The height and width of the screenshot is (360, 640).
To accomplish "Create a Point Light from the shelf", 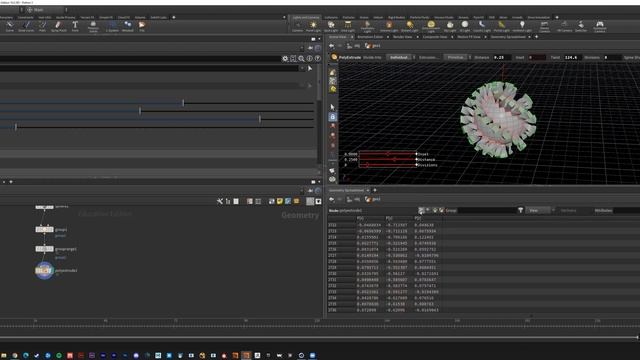I will 313,27.
